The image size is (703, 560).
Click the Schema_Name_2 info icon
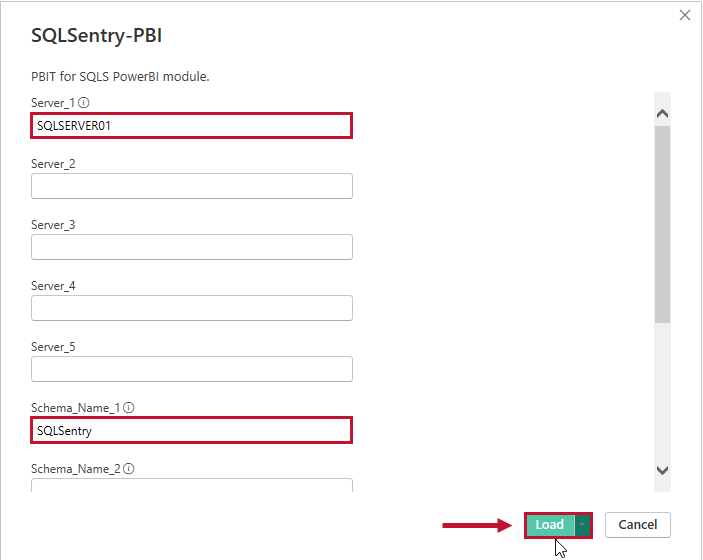point(129,468)
